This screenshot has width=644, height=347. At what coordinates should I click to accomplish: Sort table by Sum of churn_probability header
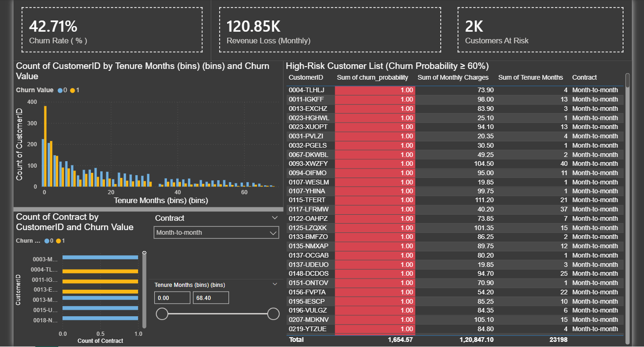tap(373, 77)
